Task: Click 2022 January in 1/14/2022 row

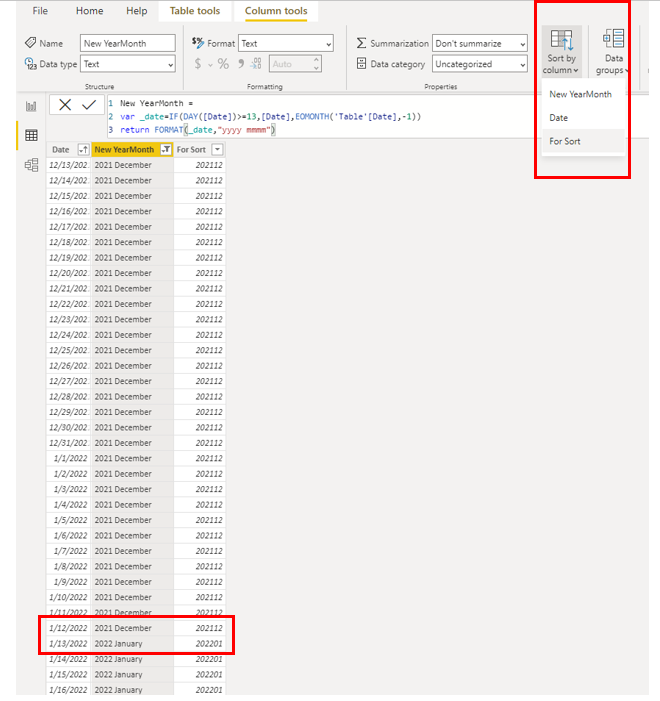Action: [x=132, y=659]
